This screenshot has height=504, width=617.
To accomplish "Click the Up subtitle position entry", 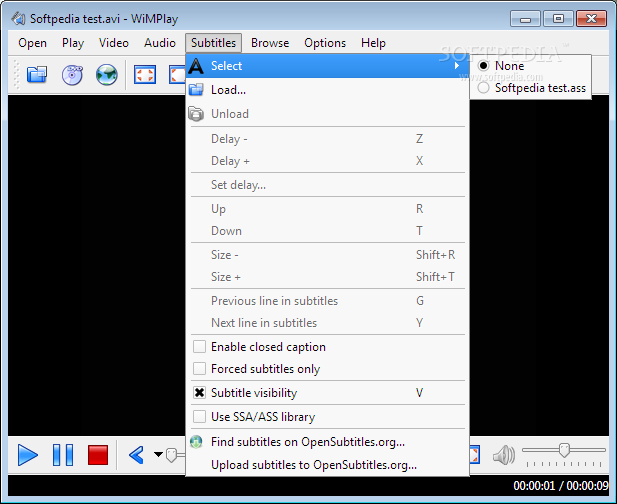I will point(327,209).
